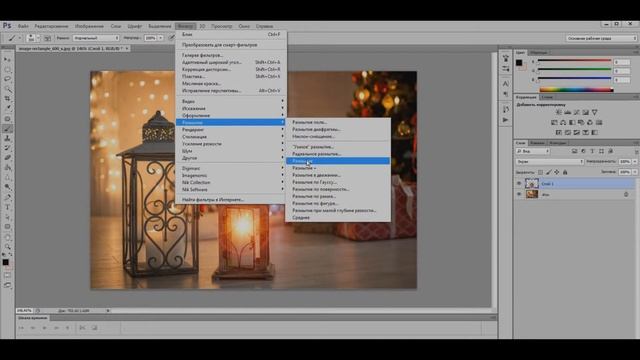640x360 pixels.
Task: Toggle the Brush panel button in options bar
Action: tap(47, 38)
